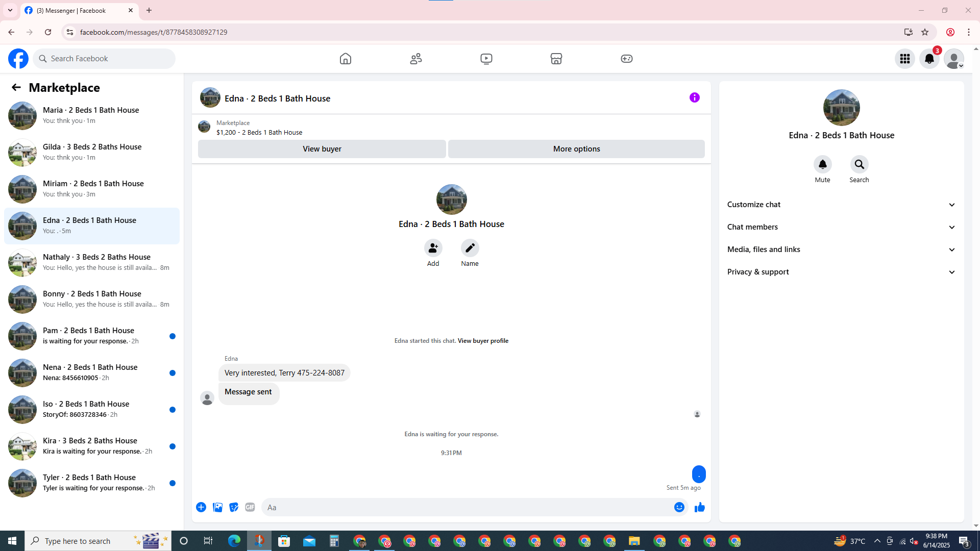Image resolution: width=980 pixels, height=551 pixels.
Task: Reload the page in browser
Action: (48, 32)
